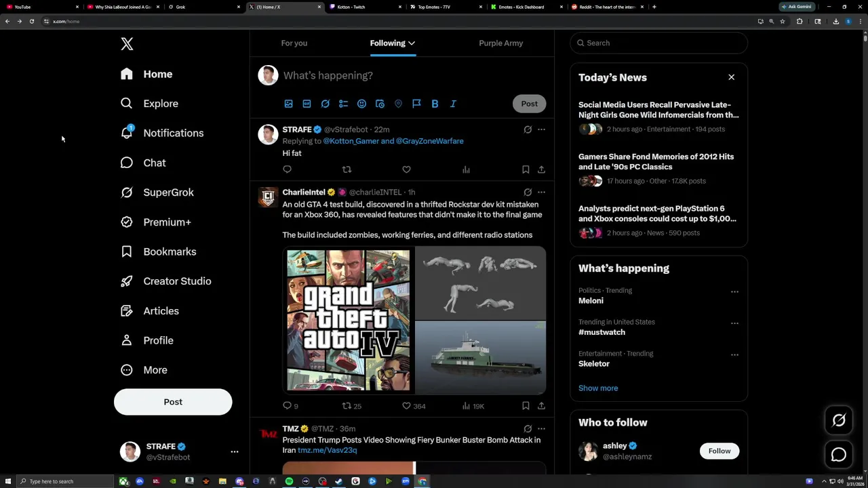Open the More menu in sidebar
Image resolution: width=868 pixels, height=488 pixels.
pos(144,370)
